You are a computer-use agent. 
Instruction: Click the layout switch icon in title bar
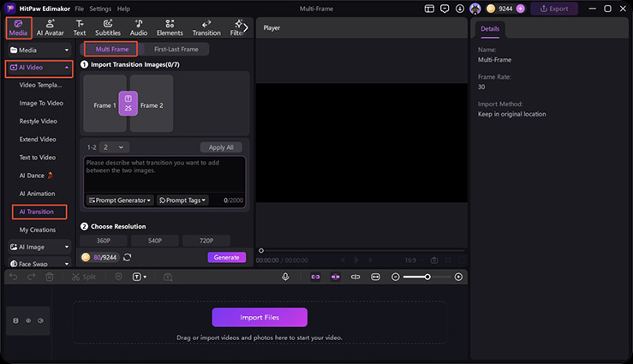[x=429, y=9]
